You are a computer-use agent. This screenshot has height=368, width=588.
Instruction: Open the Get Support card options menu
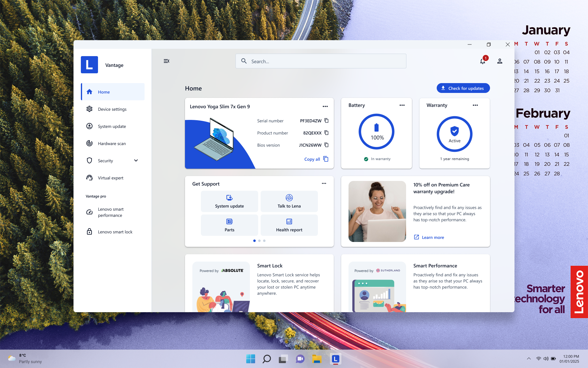[x=324, y=183]
